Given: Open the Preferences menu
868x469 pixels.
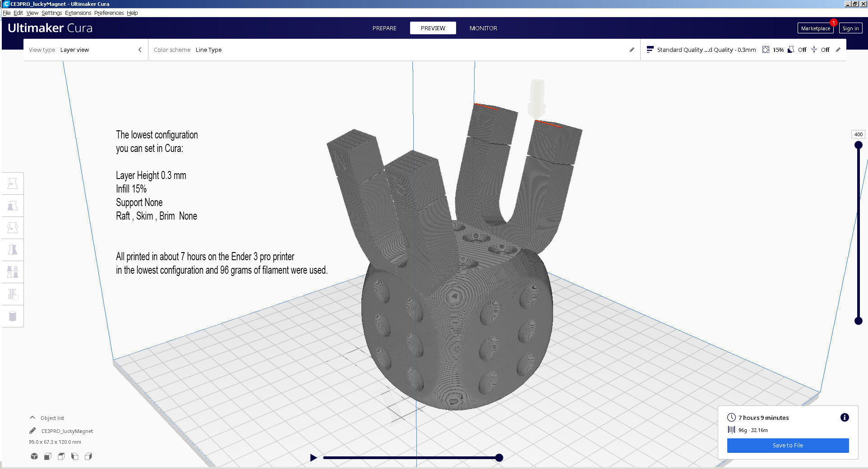Looking at the screenshot, I should click(109, 13).
